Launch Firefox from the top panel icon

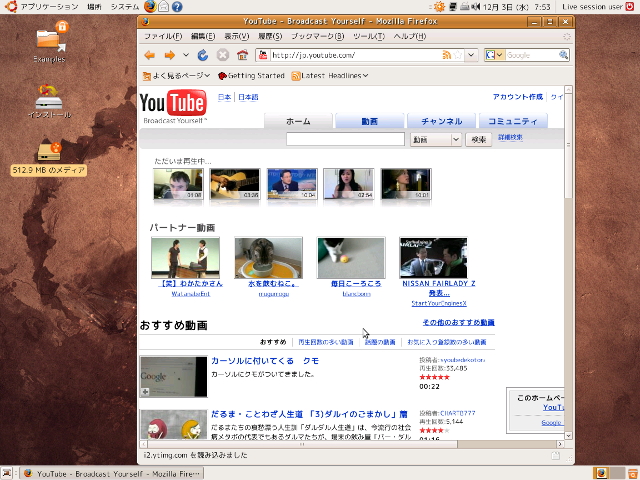pyautogui.click(x=150, y=7)
